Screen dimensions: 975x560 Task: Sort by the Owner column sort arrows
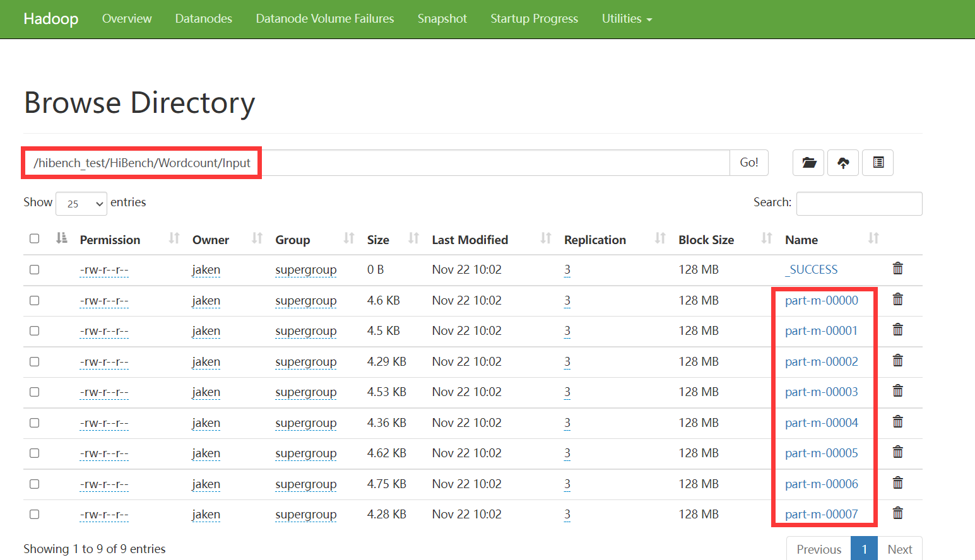coord(257,238)
